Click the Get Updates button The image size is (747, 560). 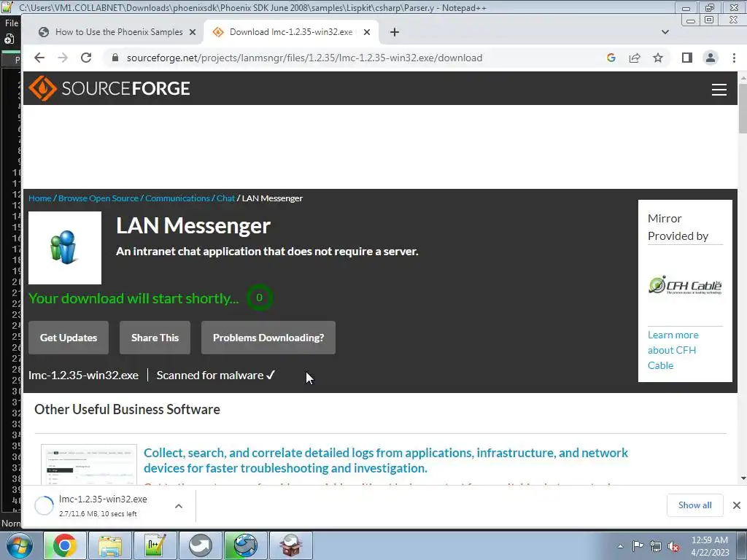pyautogui.click(x=69, y=338)
